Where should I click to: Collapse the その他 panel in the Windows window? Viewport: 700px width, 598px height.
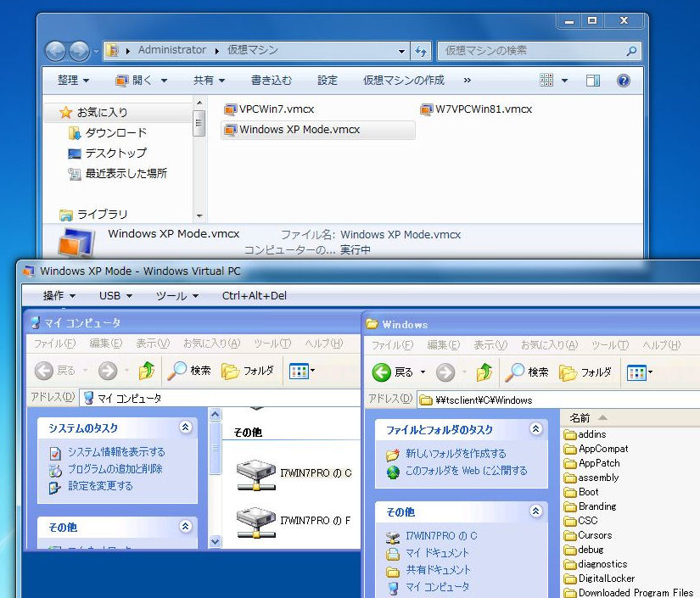click(x=535, y=511)
